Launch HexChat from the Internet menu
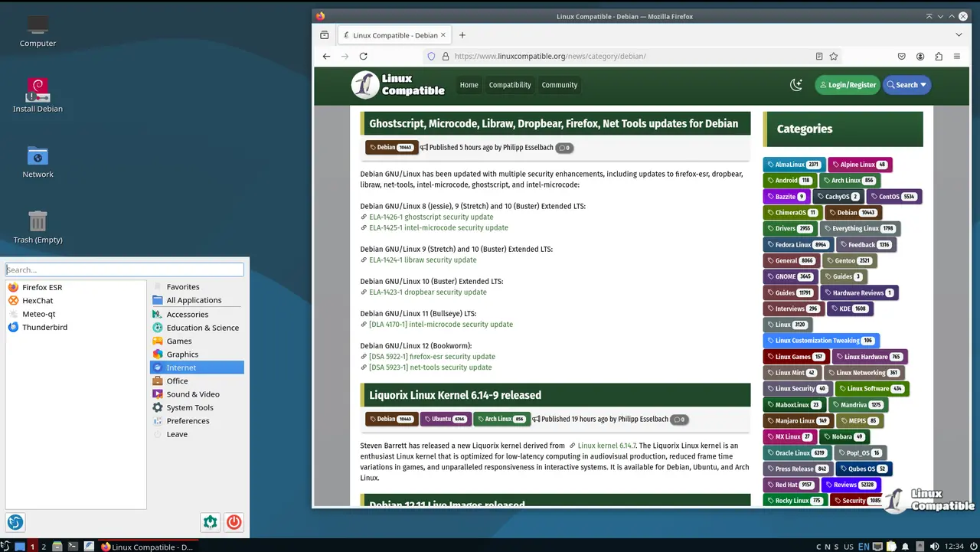 (x=38, y=301)
